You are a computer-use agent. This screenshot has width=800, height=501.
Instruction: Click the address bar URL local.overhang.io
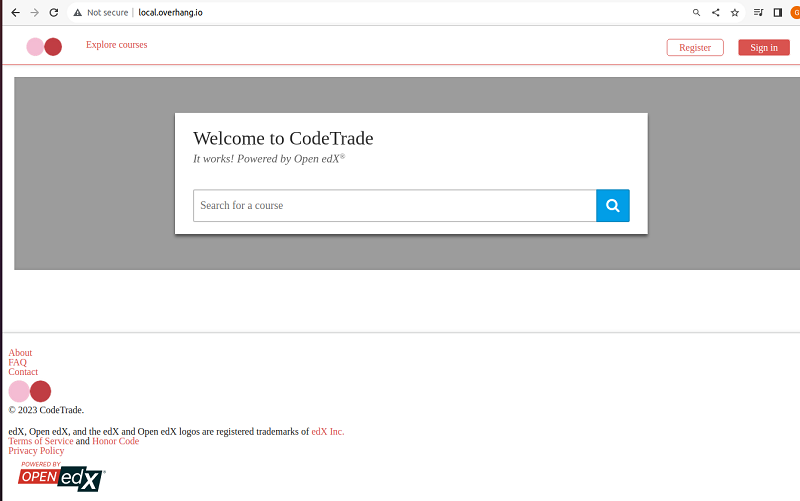click(170, 13)
